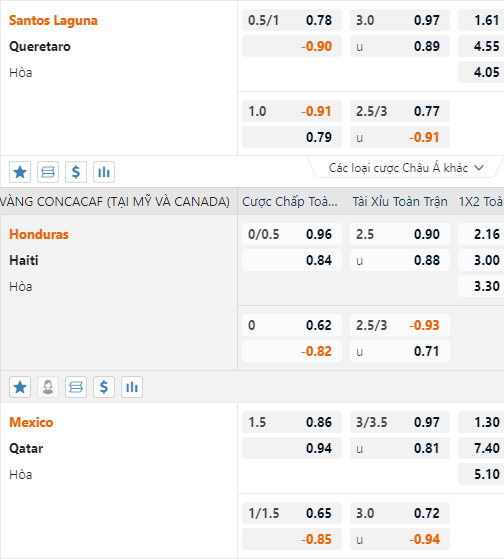Open the dollar icon under Honduras match
504x559 pixels.
[104, 387]
